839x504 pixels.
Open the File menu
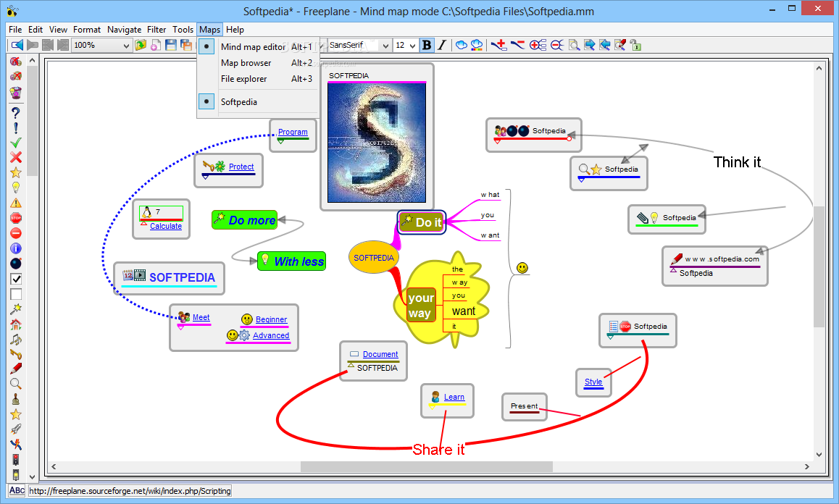[15, 30]
